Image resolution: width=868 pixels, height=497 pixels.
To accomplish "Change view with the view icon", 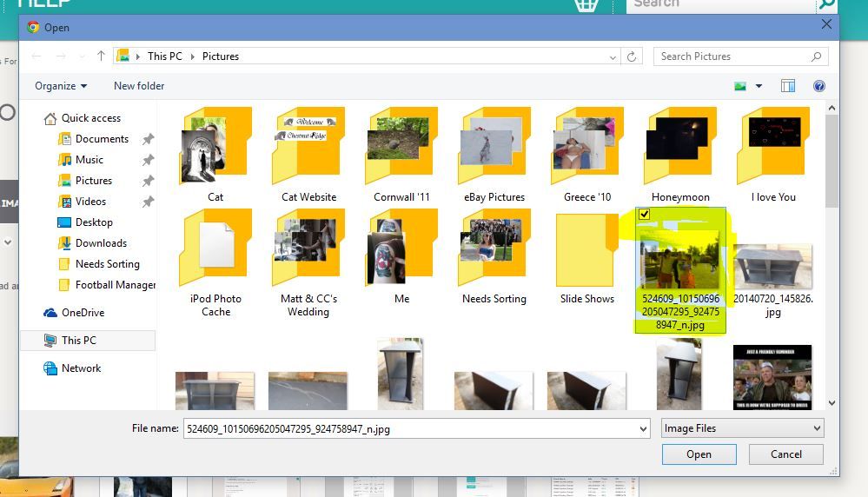I will [740, 86].
